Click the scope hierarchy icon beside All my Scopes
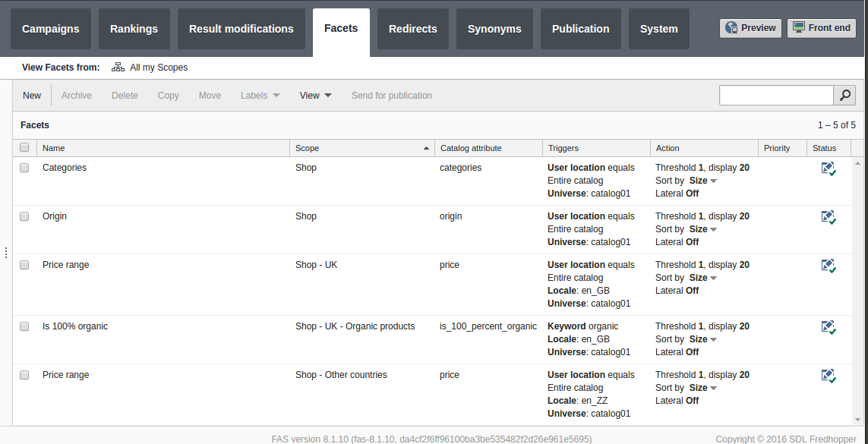This screenshot has height=444, width=868. (x=118, y=67)
